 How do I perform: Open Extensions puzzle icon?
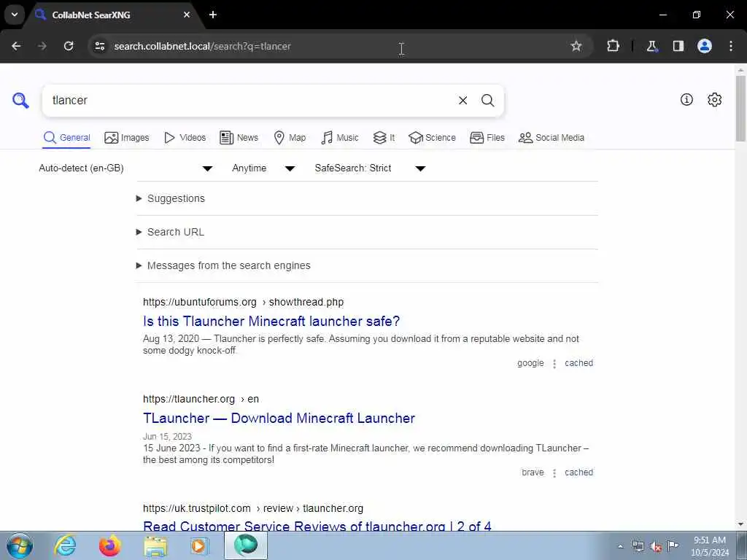[x=613, y=46]
